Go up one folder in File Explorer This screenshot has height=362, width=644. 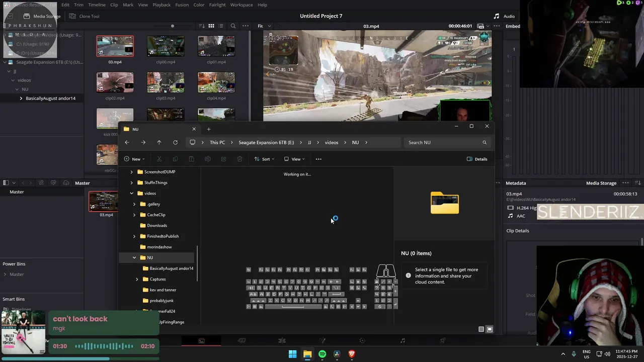(159, 142)
